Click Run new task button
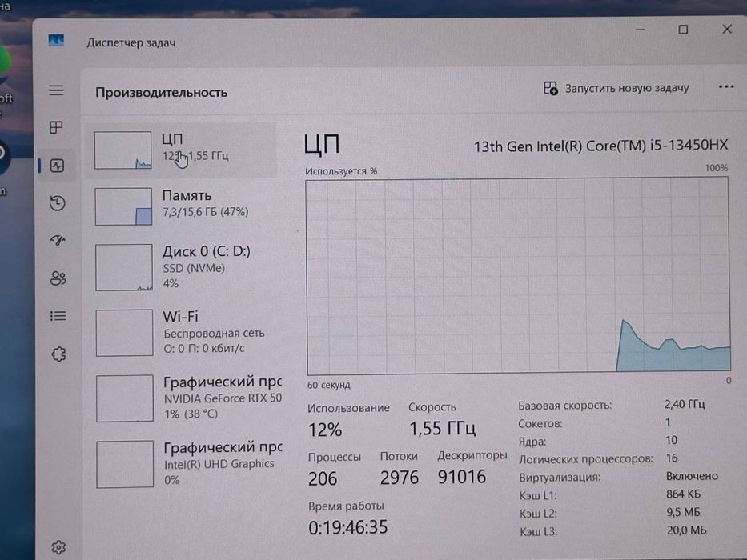 coord(616,88)
